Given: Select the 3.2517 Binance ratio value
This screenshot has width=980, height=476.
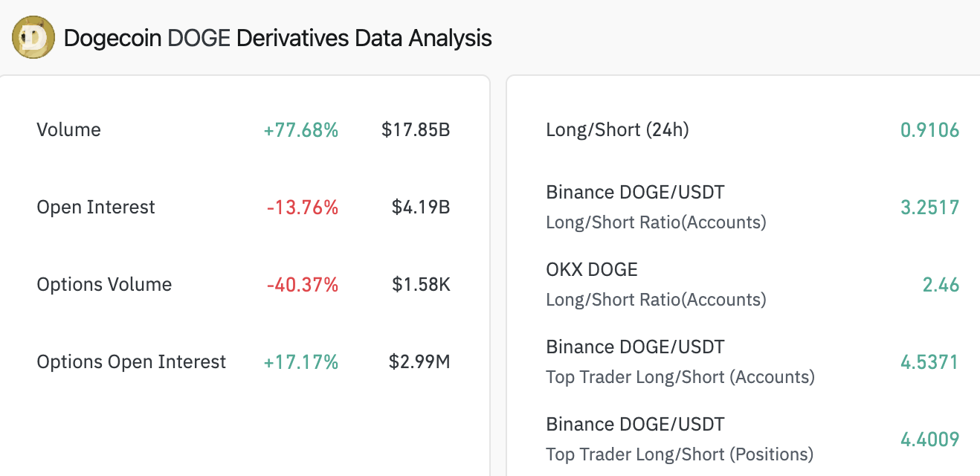Looking at the screenshot, I should tap(929, 207).
